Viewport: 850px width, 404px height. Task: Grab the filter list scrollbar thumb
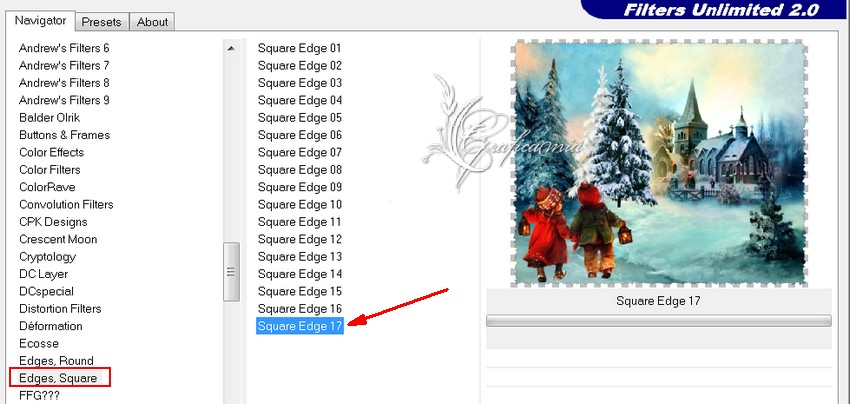(231, 272)
